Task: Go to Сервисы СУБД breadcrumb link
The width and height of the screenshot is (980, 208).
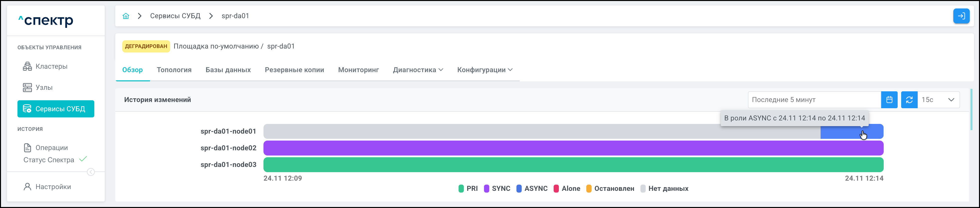Action: [175, 16]
